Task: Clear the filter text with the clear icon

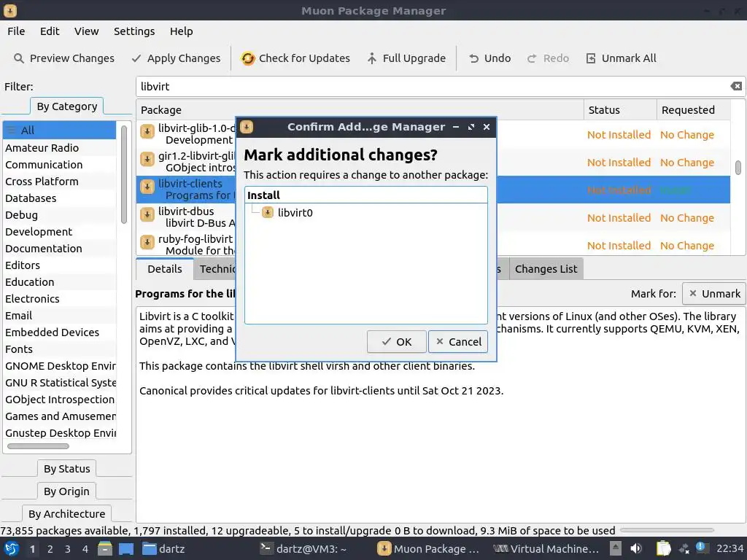Action: tap(736, 86)
